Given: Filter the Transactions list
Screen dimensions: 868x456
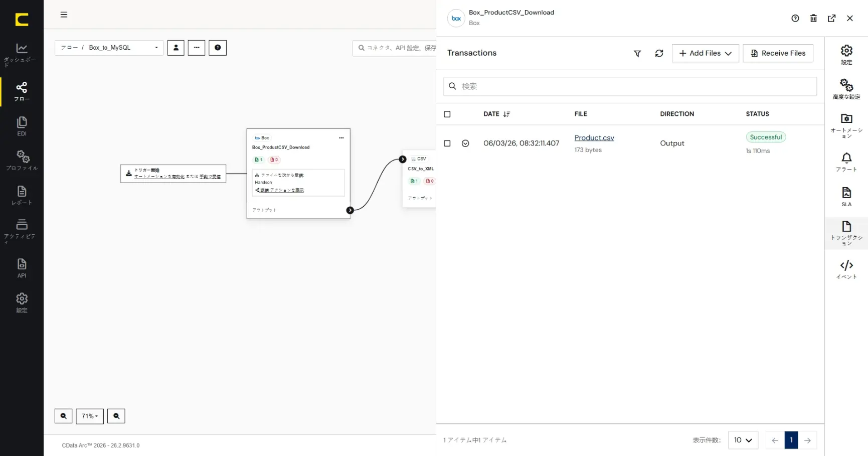Looking at the screenshot, I should [x=637, y=53].
